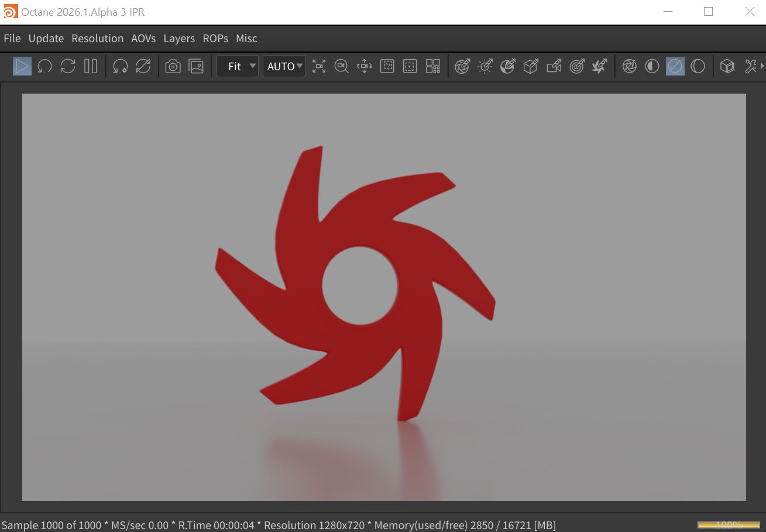The height and width of the screenshot is (532, 766).
Task: Select the cube object picker icon
Action: [531, 66]
